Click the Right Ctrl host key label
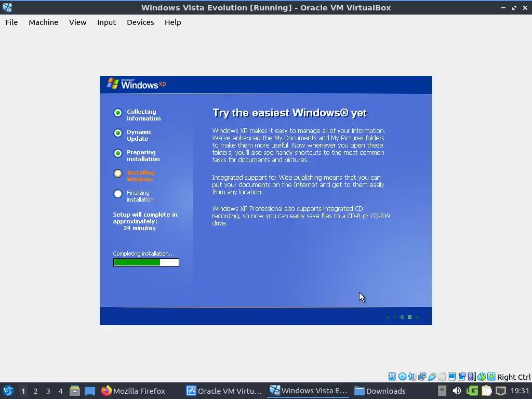The image size is (532, 399). coord(514,377)
